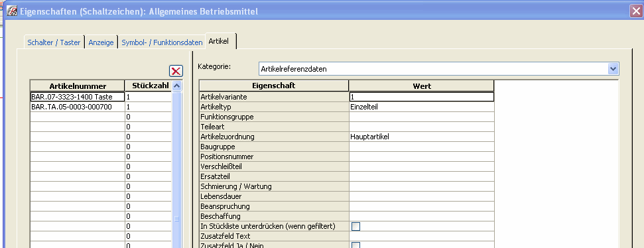Viewport: 644px width, 248px height.
Task: Click the application icon in title bar
Action: coord(13,11)
